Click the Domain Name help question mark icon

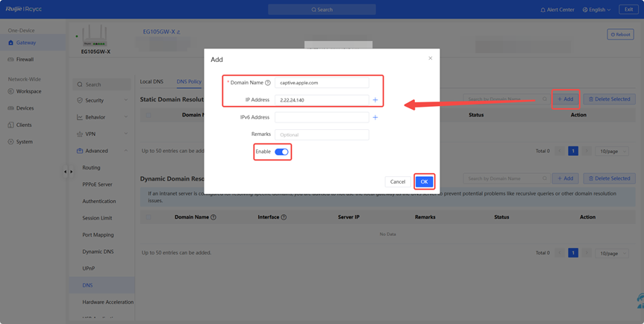pyautogui.click(x=268, y=83)
